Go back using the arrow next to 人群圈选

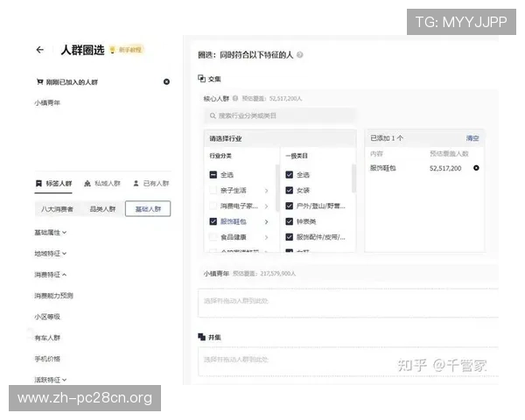(40, 50)
